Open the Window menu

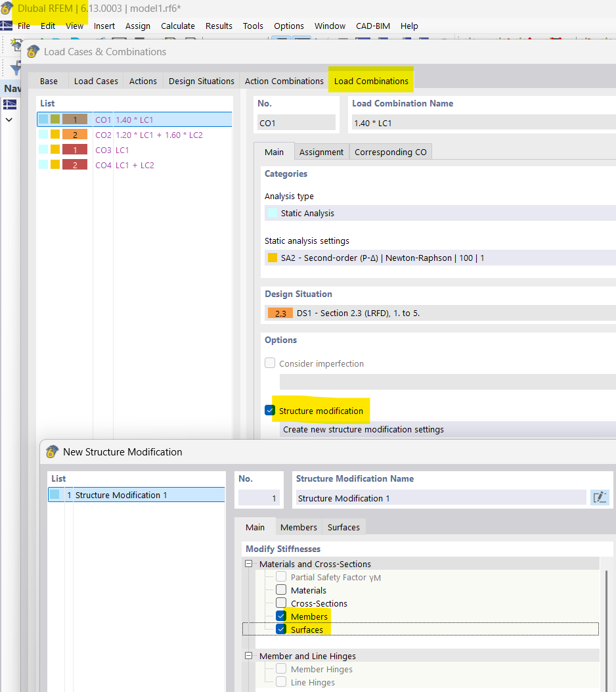click(x=330, y=26)
